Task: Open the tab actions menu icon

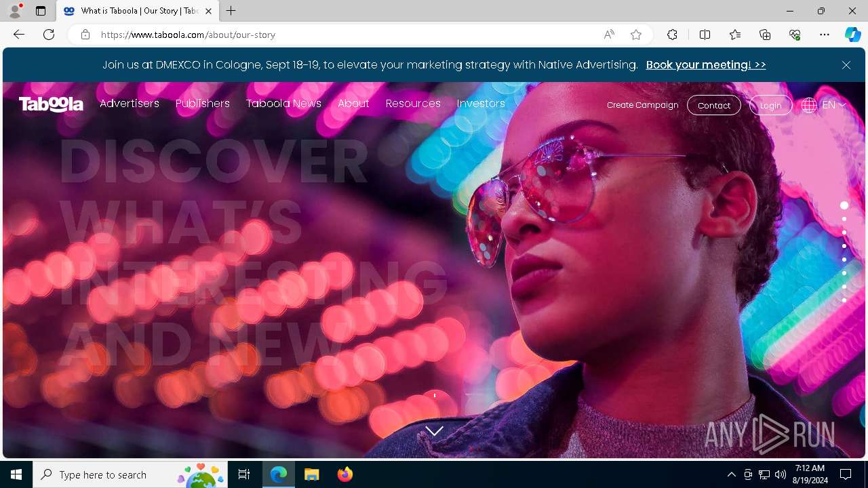Action: pyautogui.click(x=41, y=11)
